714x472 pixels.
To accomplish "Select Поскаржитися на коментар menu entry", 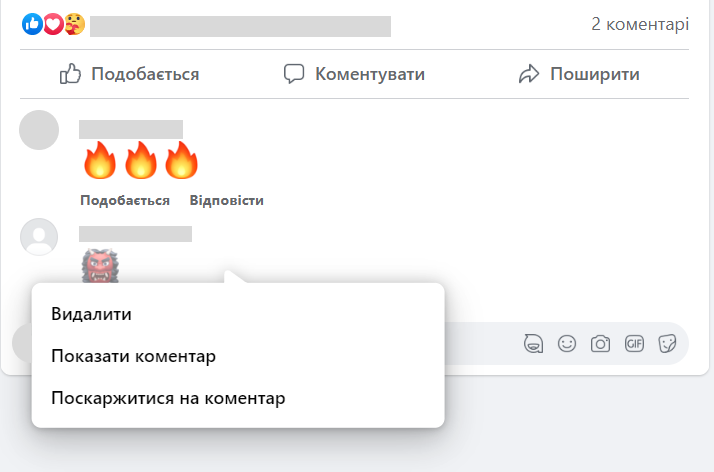I will pos(168,398).
